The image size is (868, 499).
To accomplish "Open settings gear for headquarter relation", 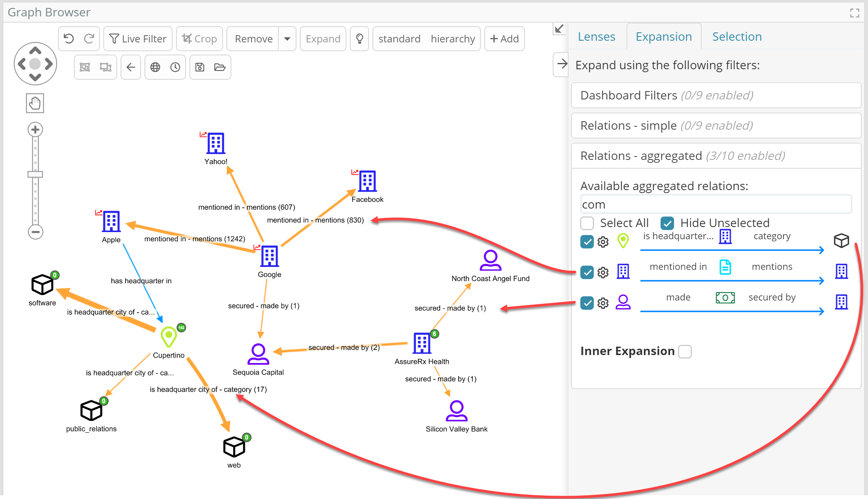I will 603,242.
